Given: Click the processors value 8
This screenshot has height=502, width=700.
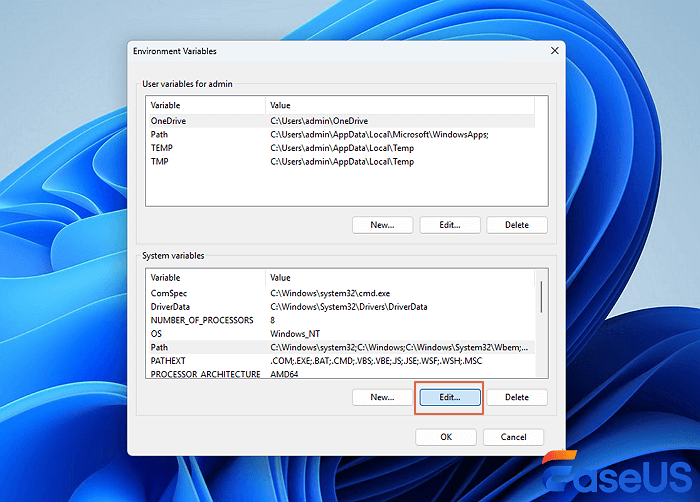Looking at the screenshot, I should [272, 320].
